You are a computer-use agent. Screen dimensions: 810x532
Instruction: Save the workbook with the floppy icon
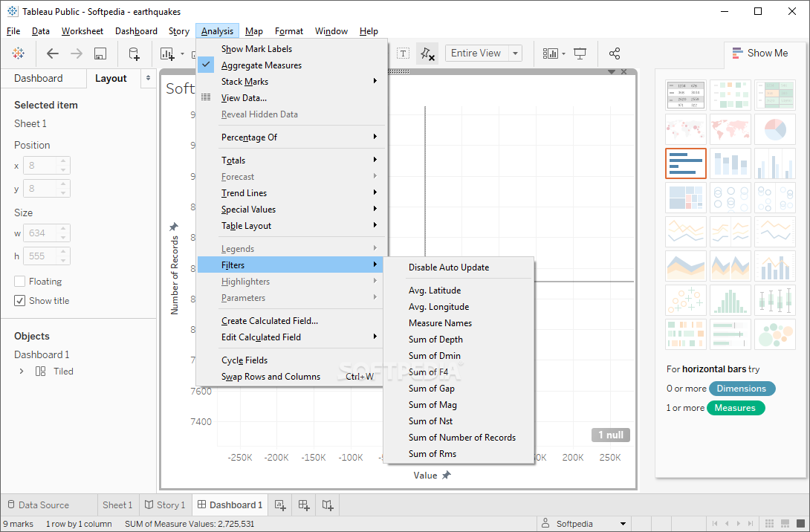pos(100,53)
